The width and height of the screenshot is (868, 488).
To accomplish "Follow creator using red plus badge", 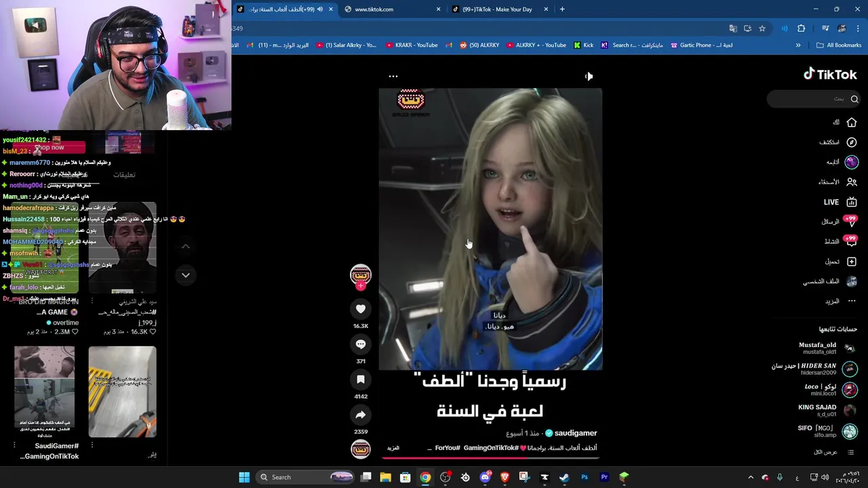I will (x=361, y=286).
